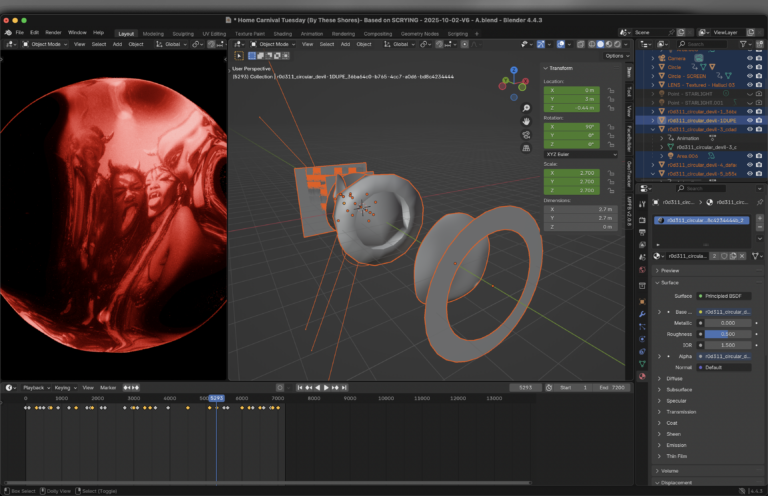
Task: Open the XYZ Euler rotation mode dropdown
Action: point(581,154)
